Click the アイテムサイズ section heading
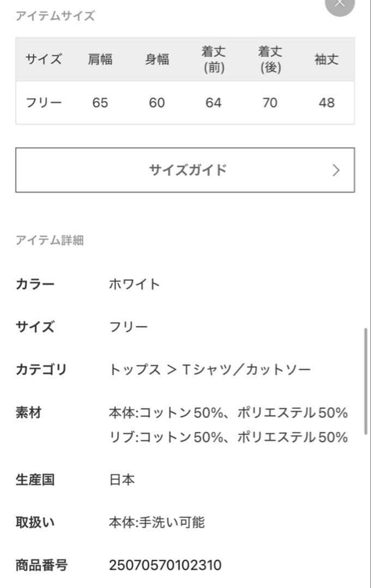371x588 pixels. tap(55, 16)
